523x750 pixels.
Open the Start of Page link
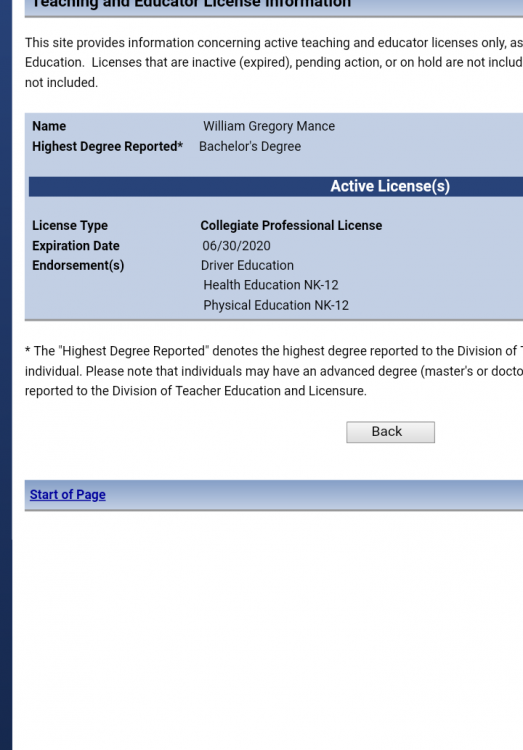[67, 495]
